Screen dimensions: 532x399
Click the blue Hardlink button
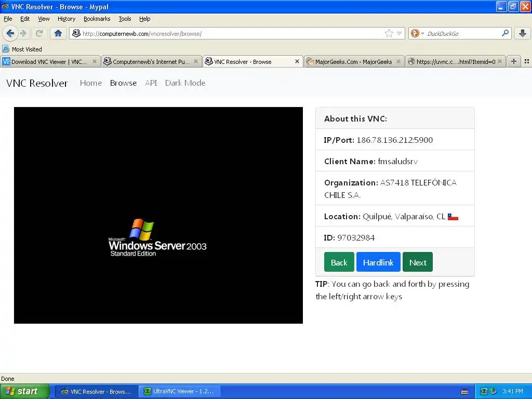(x=378, y=262)
